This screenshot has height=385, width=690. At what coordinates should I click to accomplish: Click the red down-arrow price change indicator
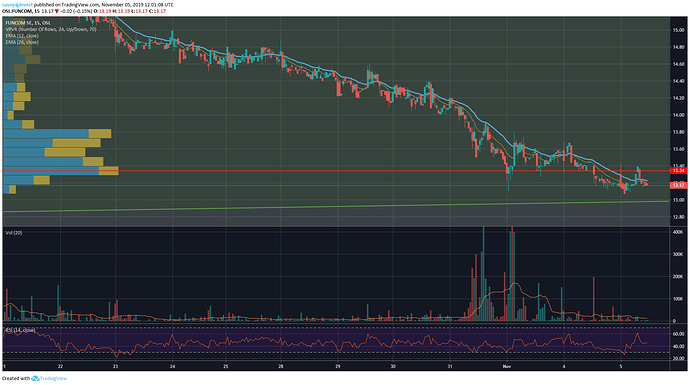point(57,11)
